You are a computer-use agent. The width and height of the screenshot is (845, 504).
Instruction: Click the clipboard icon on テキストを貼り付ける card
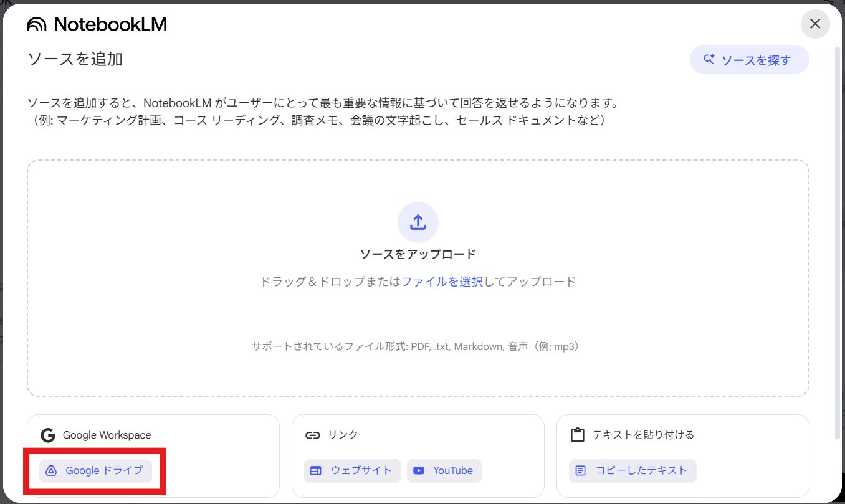click(578, 435)
